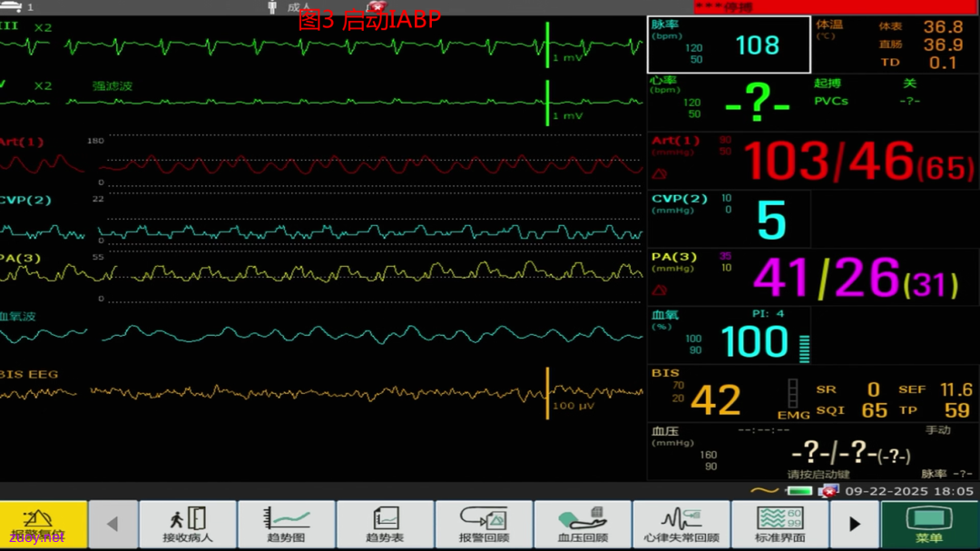
Task: Click the adult patient type icon
Action: [x=272, y=7]
